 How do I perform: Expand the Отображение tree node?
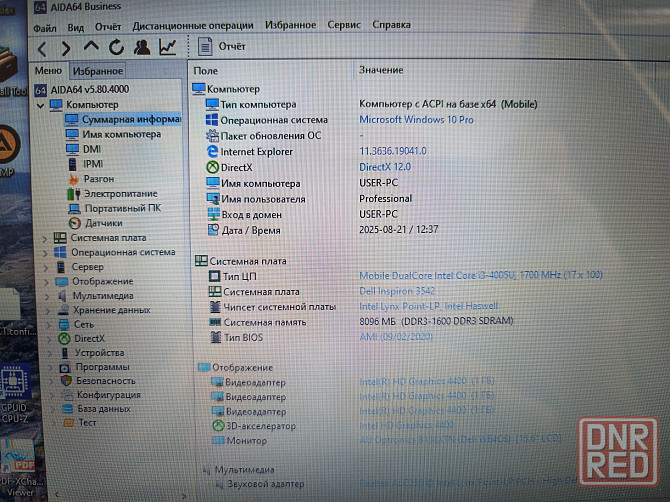(47, 282)
